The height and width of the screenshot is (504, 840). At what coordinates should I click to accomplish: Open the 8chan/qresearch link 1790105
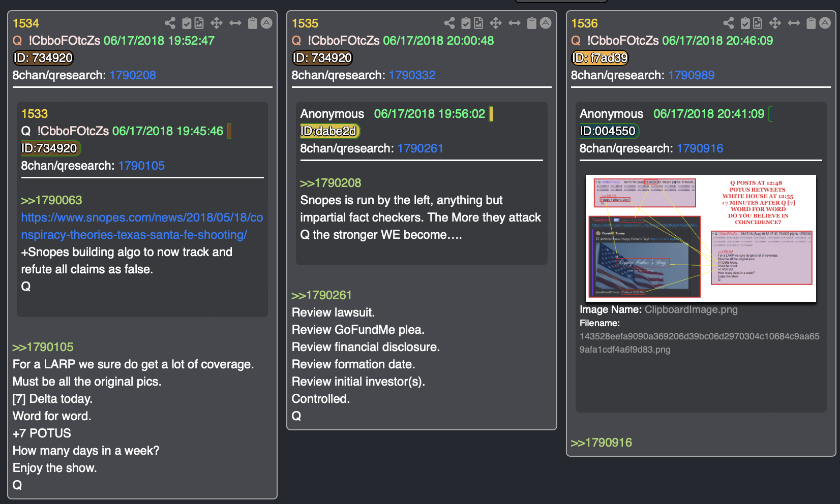coord(141,166)
